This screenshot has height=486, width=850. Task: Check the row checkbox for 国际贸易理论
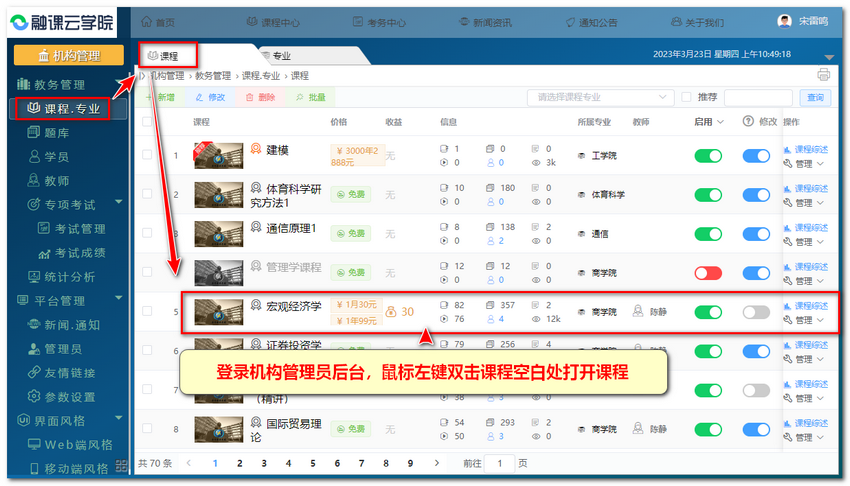point(147,428)
